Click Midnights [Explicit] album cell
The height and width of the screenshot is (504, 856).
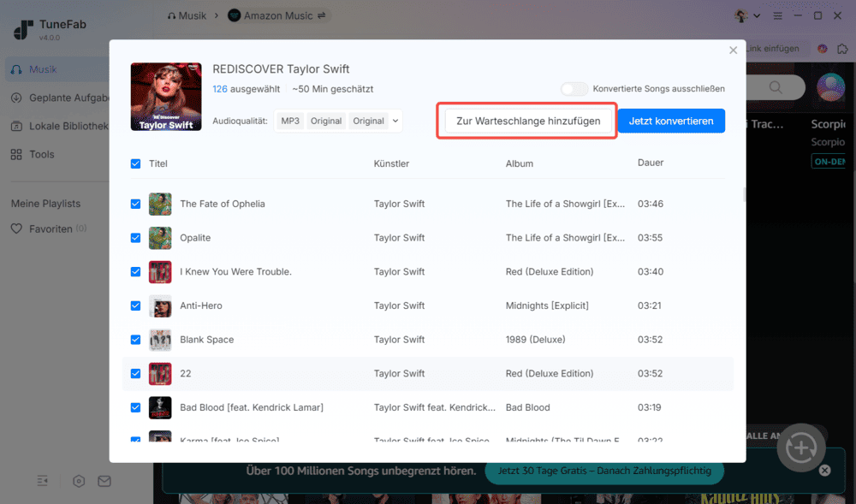[547, 305]
